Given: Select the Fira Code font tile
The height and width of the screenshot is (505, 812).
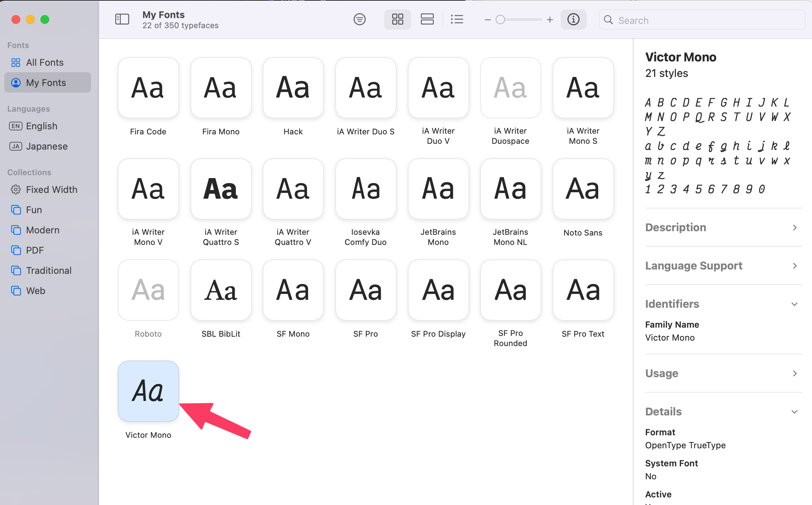Looking at the screenshot, I should tap(148, 88).
